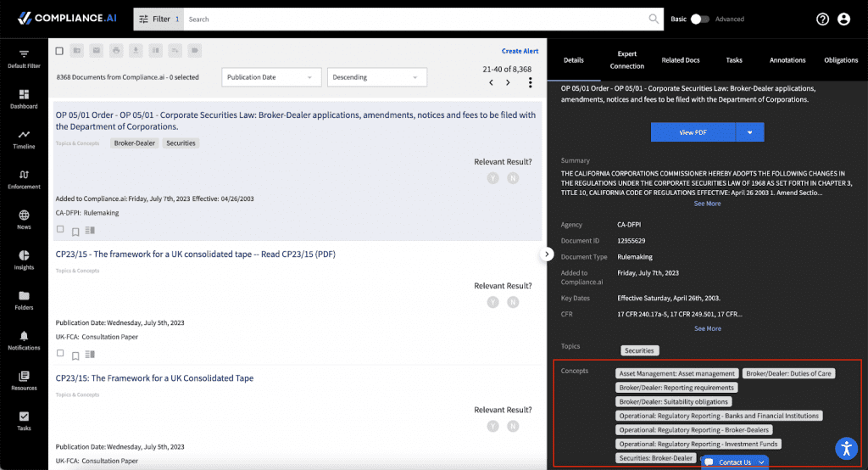Image resolution: width=868 pixels, height=470 pixels.
Task: Open the Publication Date sort dropdown
Action: (x=271, y=77)
